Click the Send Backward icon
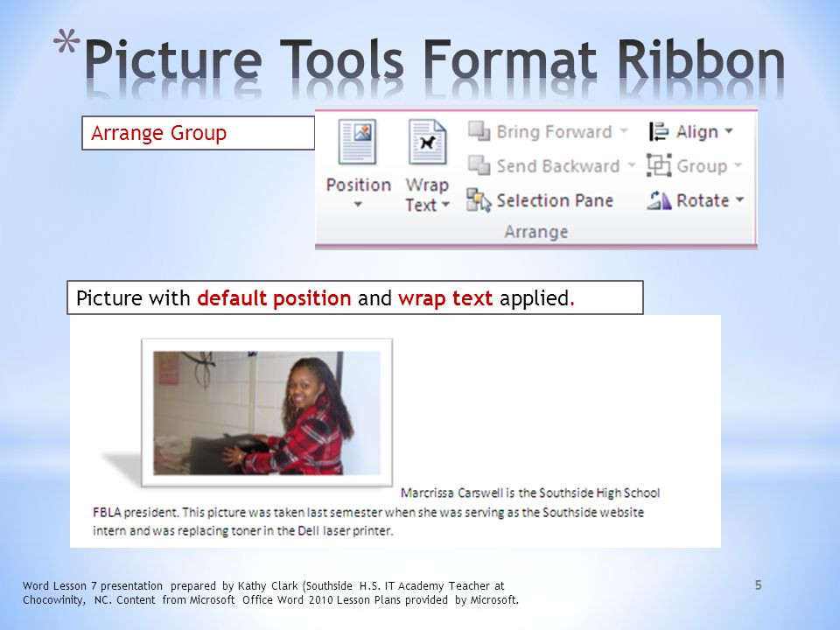The image size is (840, 630). (x=479, y=165)
